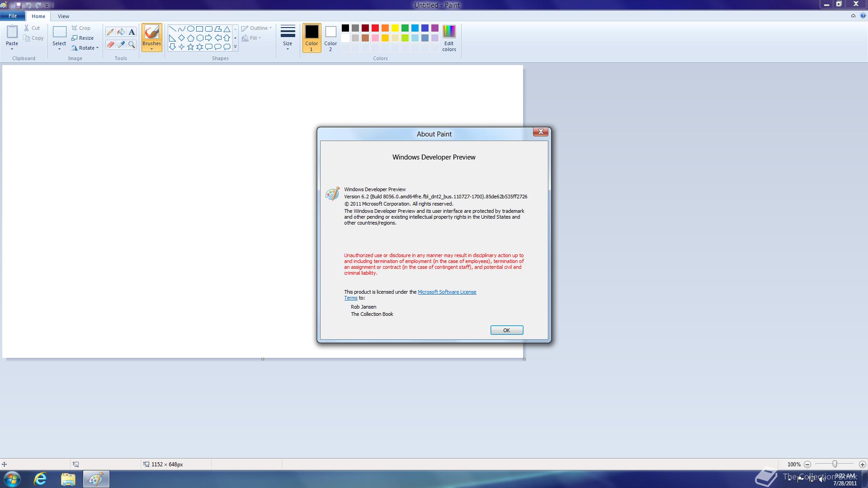Pick the Eraser tool
This screenshot has height=488, width=868.
[110, 45]
